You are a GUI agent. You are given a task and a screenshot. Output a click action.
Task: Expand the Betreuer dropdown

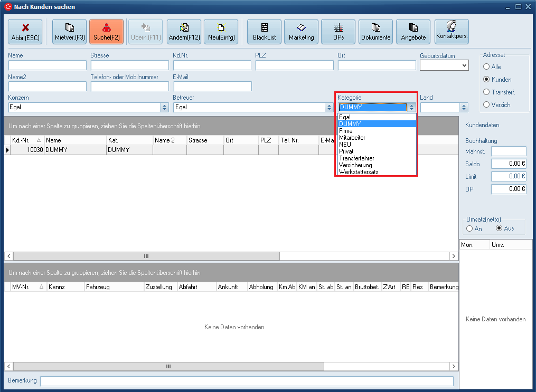click(329, 107)
